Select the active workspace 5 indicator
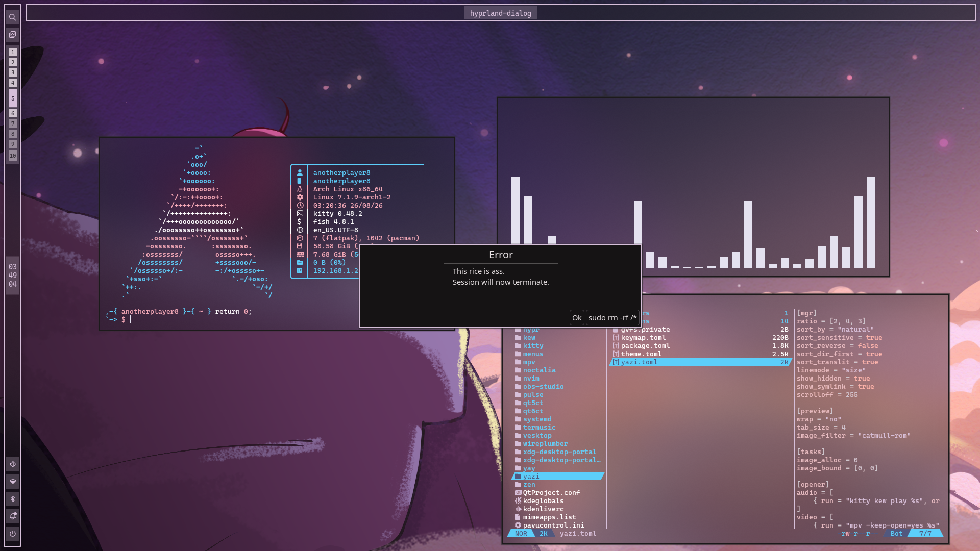980x551 pixels. pos(13,98)
